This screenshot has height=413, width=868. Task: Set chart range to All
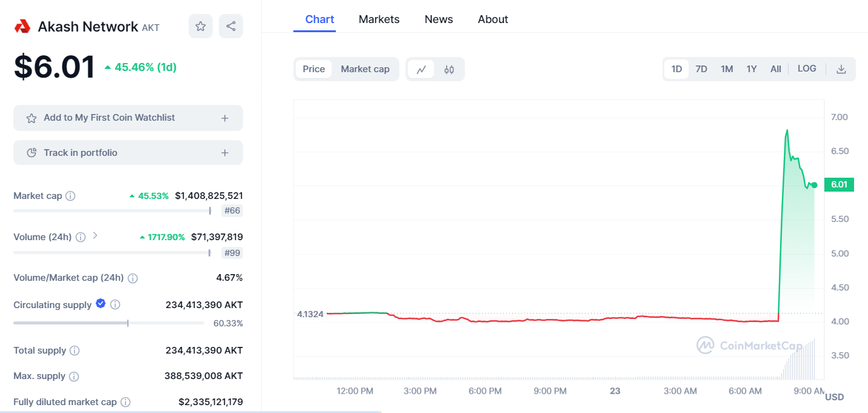(776, 69)
